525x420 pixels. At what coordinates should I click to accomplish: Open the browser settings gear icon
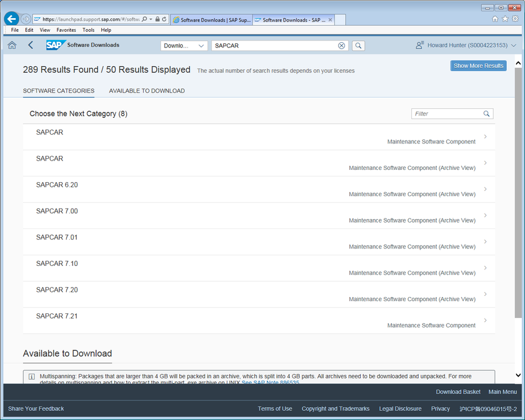tap(514, 19)
